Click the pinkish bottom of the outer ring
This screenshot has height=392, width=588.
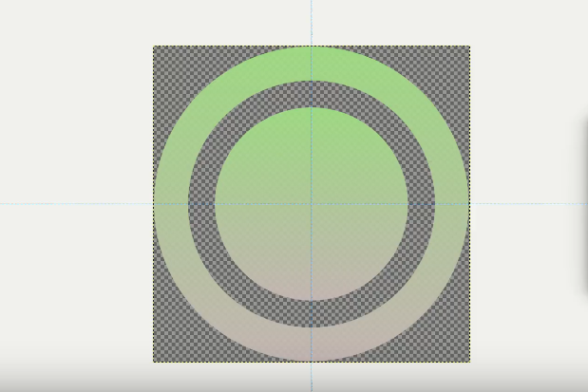[312, 345]
